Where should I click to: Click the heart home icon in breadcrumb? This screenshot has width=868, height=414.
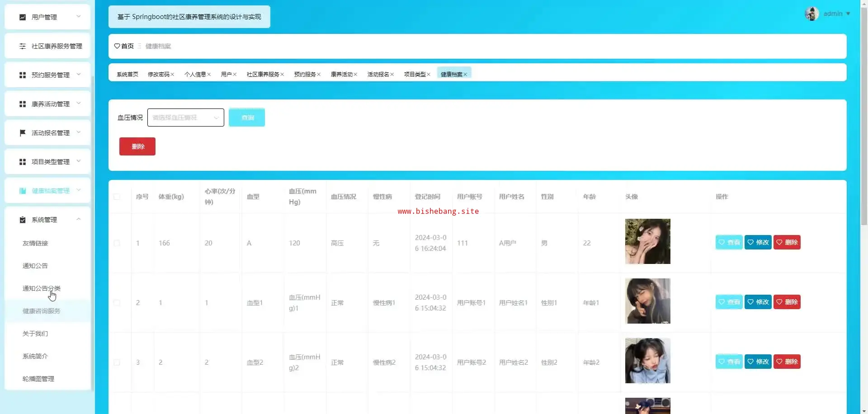click(x=117, y=46)
